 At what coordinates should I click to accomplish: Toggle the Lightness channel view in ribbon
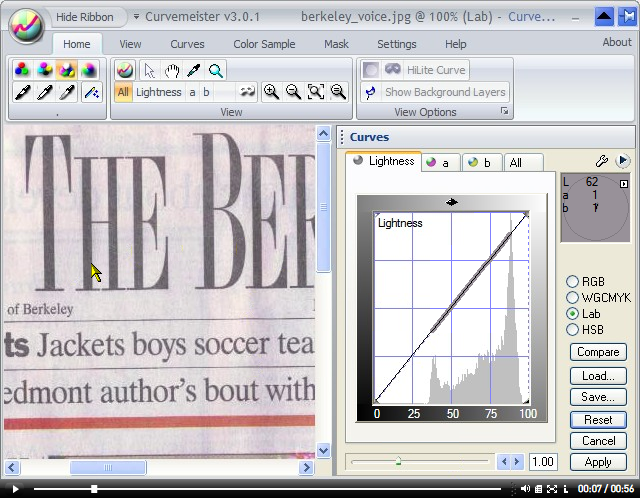(158, 92)
